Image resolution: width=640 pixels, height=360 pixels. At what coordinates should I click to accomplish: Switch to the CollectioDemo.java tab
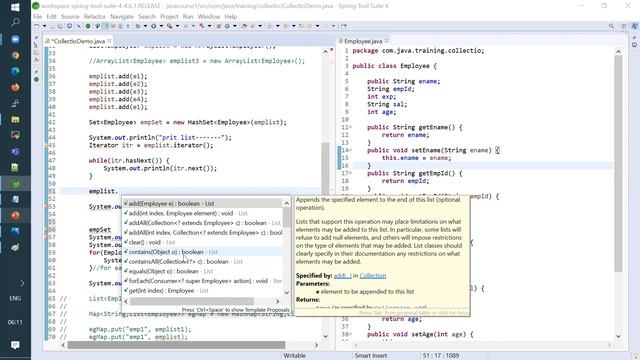click(78, 41)
